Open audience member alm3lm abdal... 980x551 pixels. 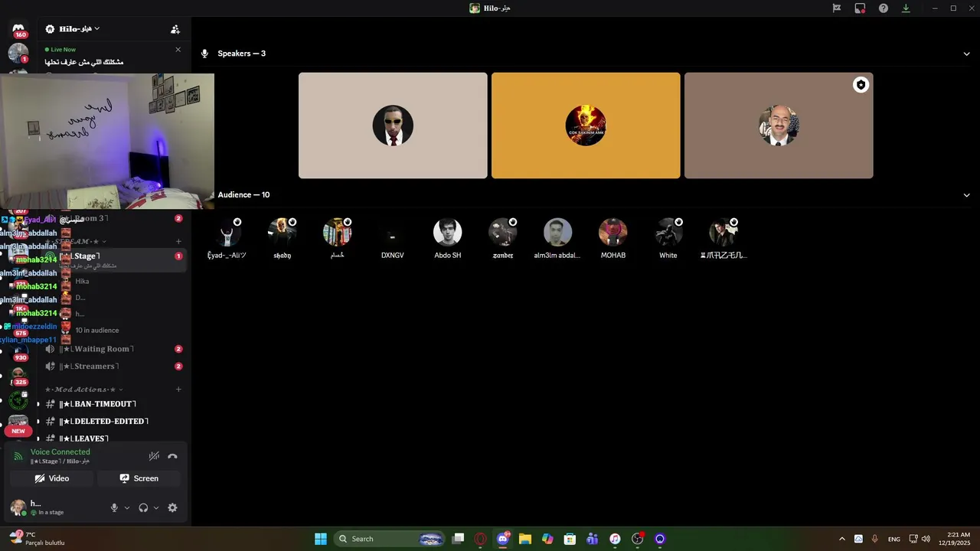pos(557,239)
